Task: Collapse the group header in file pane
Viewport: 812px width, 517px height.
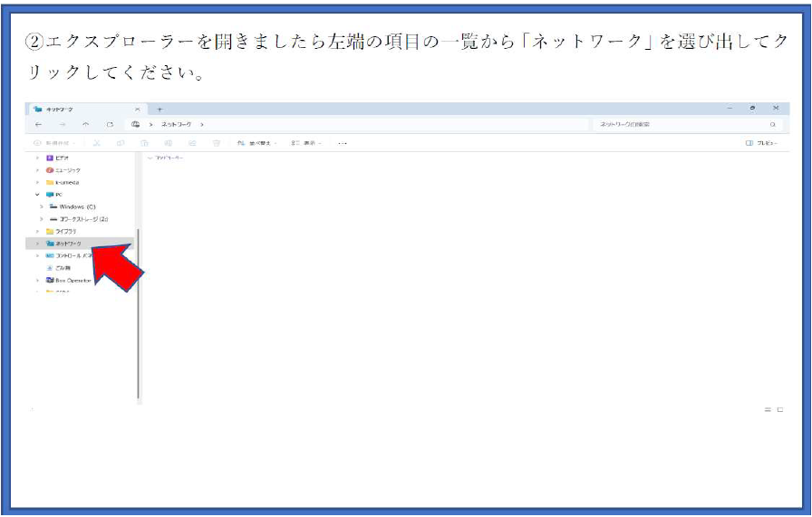Action: [150, 158]
